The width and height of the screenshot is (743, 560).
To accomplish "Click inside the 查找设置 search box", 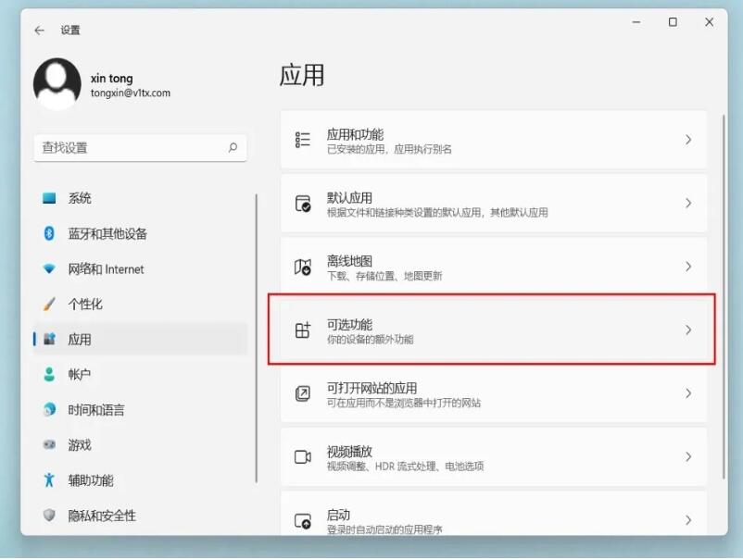I will [139, 147].
